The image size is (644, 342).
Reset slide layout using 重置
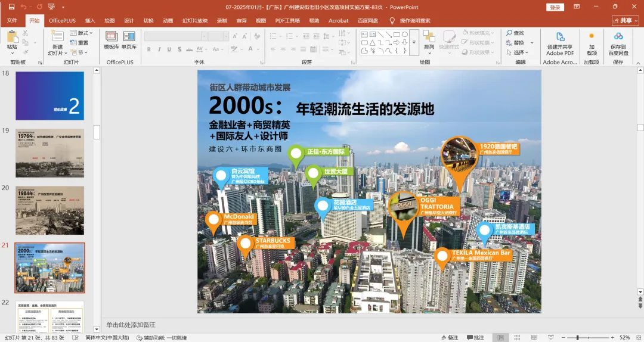point(79,43)
